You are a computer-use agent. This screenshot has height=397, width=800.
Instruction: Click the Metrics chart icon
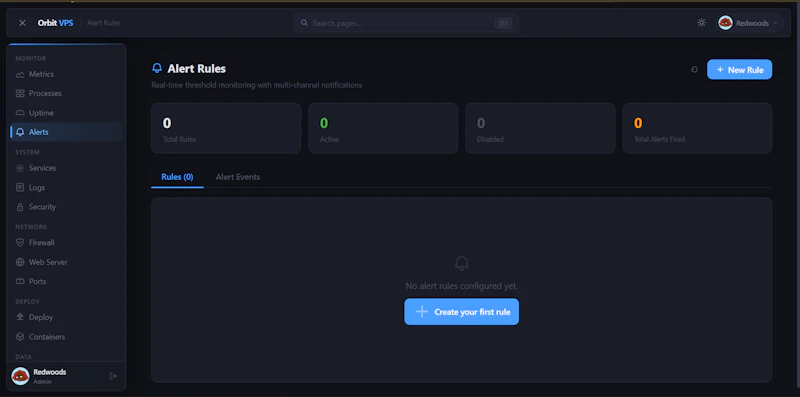click(x=20, y=75)
